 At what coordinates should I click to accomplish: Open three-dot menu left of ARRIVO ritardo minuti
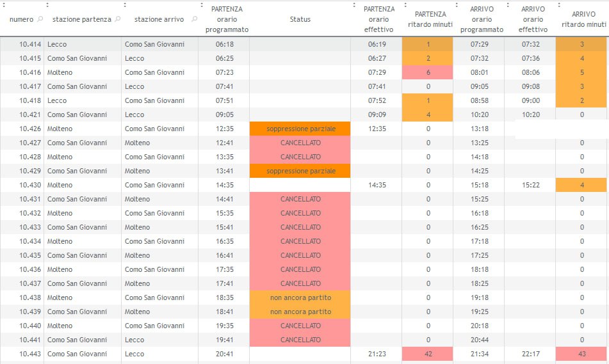click(x=558, y=5)
